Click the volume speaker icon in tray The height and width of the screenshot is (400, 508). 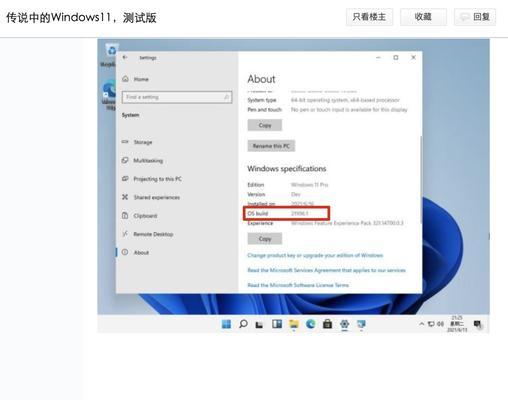coord(440,324)
